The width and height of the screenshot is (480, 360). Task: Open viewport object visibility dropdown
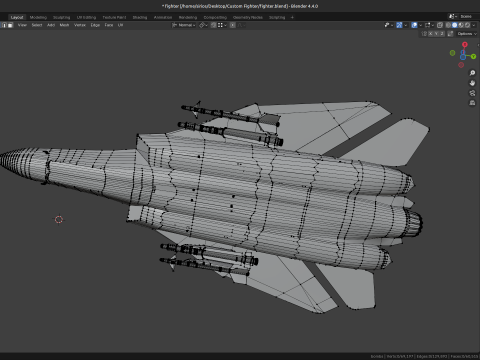[x=389, y=25]
